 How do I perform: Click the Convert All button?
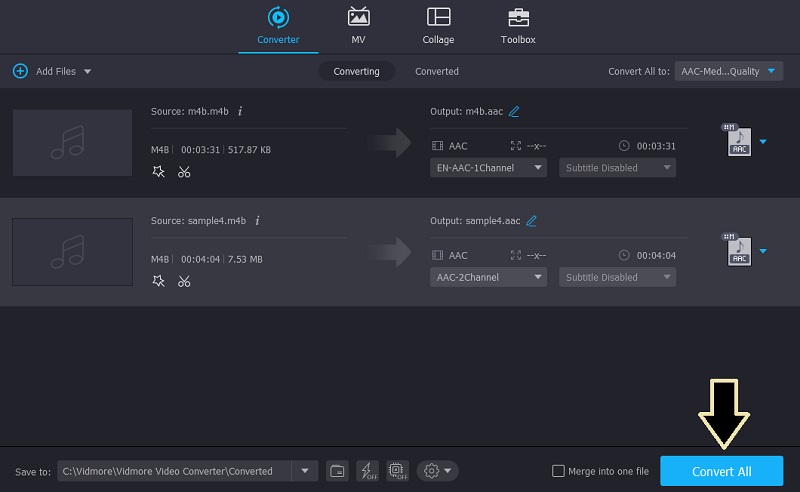pos(721,471)
